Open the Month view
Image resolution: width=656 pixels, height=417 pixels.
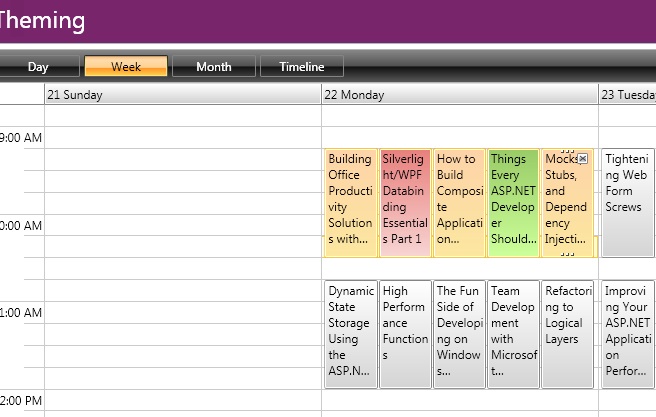click(x=213, y=67)
